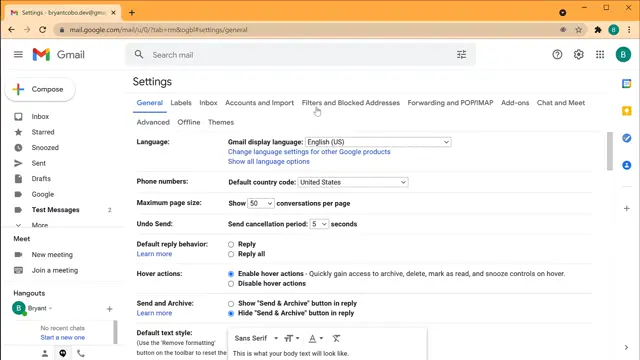Open Sans Serif font dropdown
The image size is (640, 360).
tap(256, 338)
